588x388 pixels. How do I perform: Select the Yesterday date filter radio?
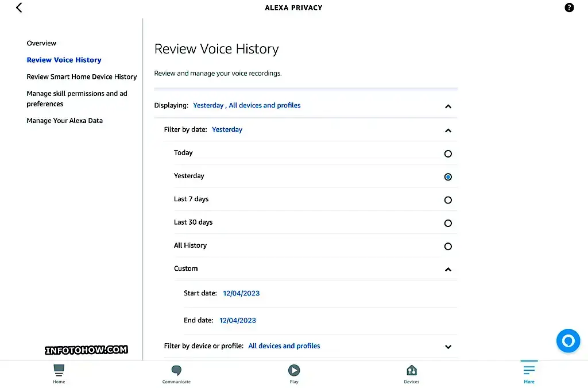(x=448, y=176)
